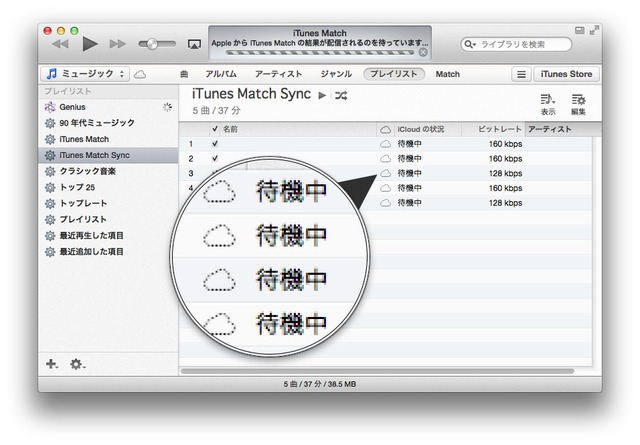
Task: Open the iTunes Store button
Action: click(566, 74)
